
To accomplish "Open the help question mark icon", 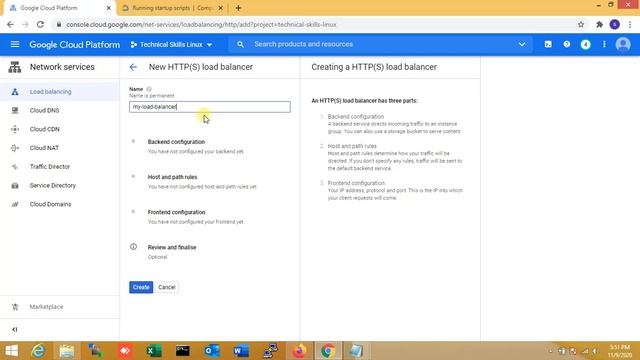I will pyautogui.click(x=567, y=44).
